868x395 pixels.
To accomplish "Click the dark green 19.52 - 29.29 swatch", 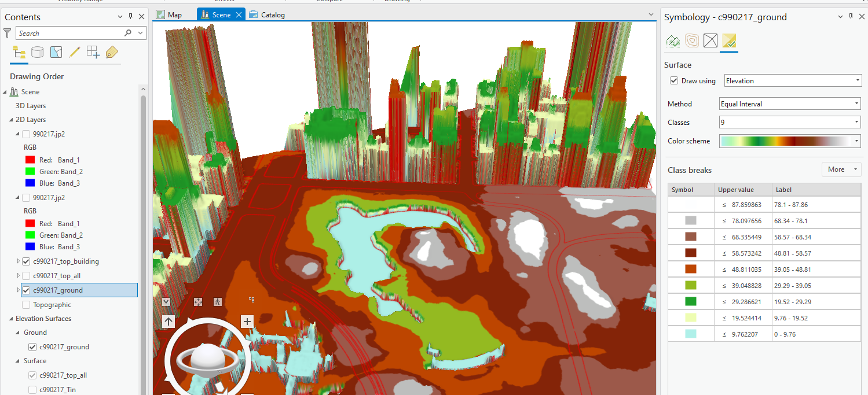I will [x=690, y=302].
